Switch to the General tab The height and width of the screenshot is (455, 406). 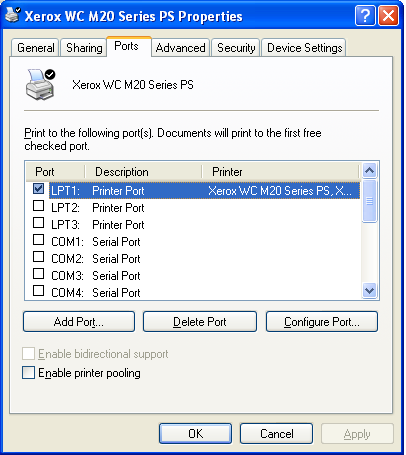point(35,48)
